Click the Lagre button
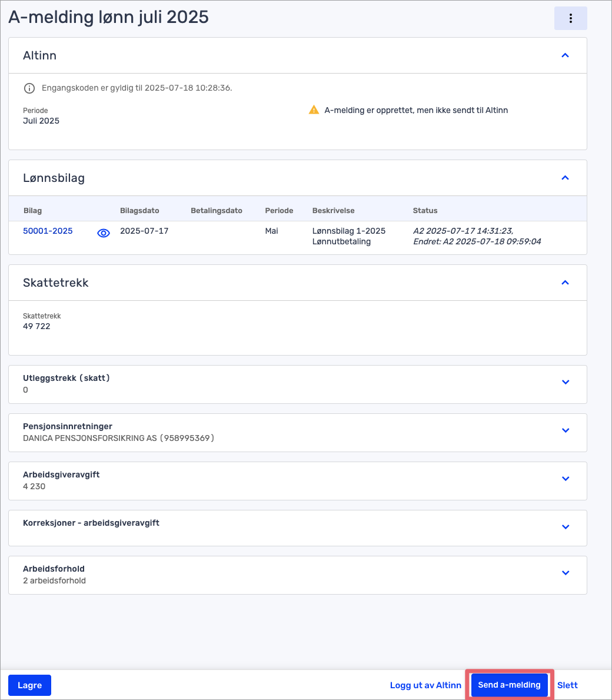 30,685
